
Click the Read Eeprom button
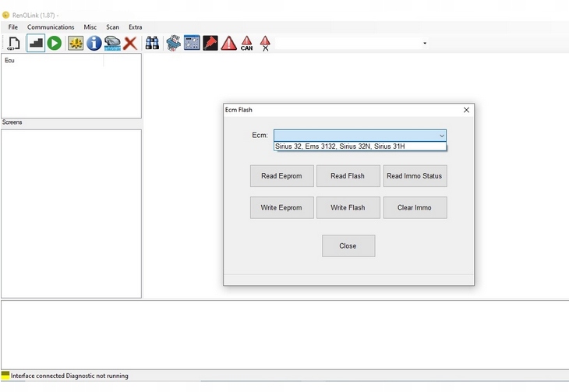coord(281,176)
